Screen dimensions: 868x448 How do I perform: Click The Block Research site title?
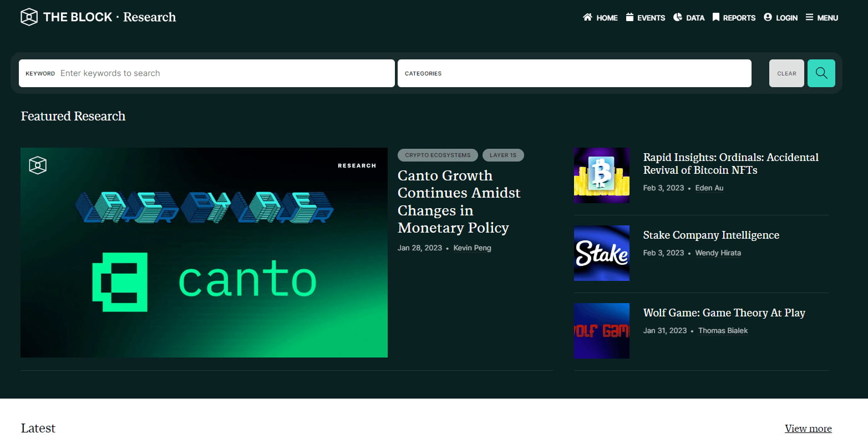coord(109,17)
